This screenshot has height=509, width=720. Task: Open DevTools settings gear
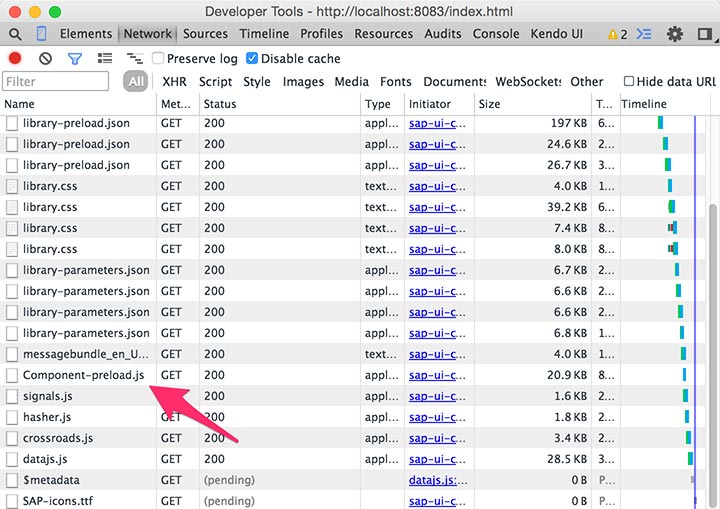pyautogui.click(x=675, y=34)
